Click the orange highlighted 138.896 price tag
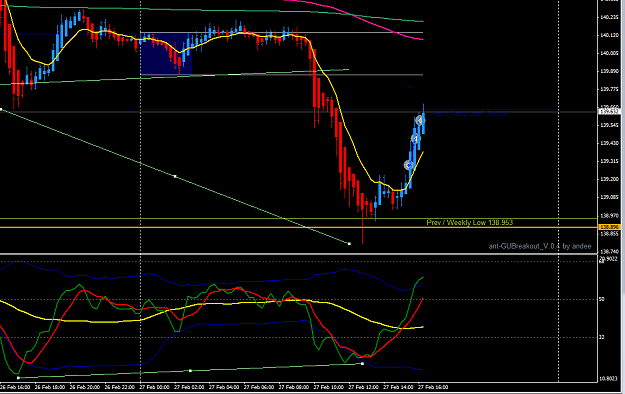 tap(609, 227)
